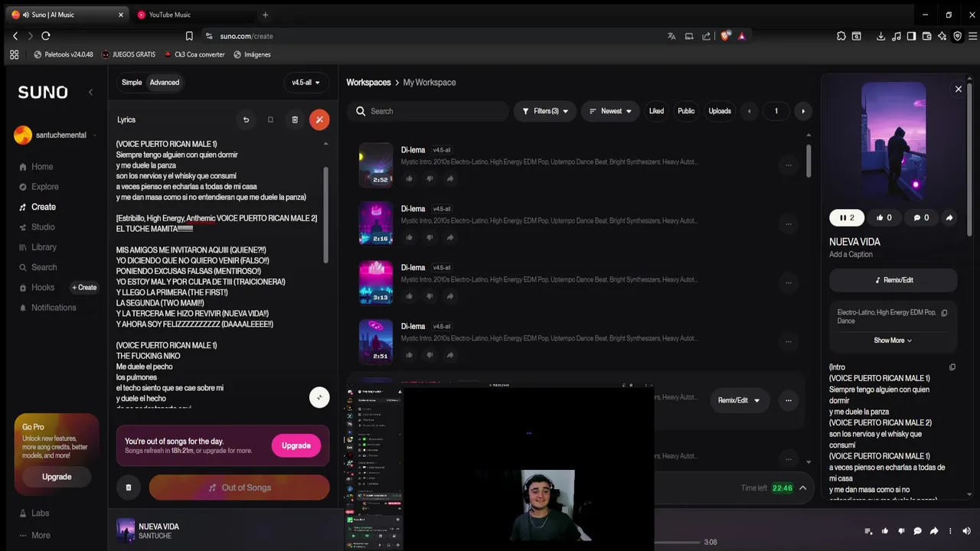The image size is (980, 551).
Task: Switch to Simple creation mode
Action: pyautogui.click(x=132, y=83)
